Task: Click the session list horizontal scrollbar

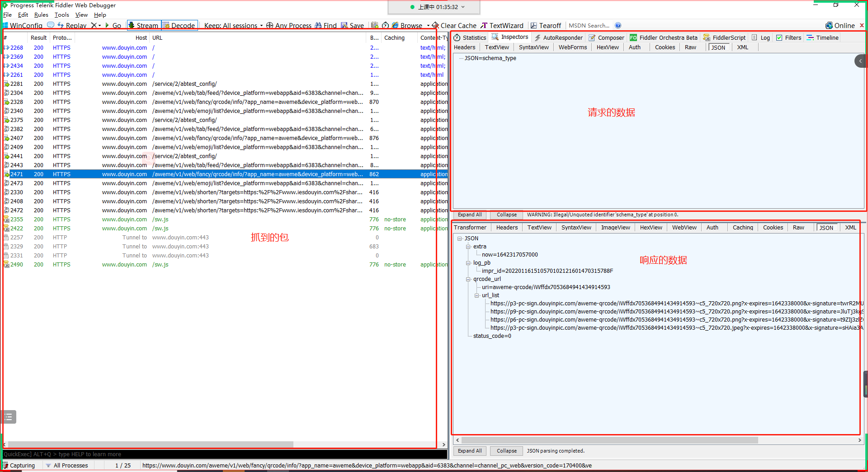Action: click(x=151, y=444)
